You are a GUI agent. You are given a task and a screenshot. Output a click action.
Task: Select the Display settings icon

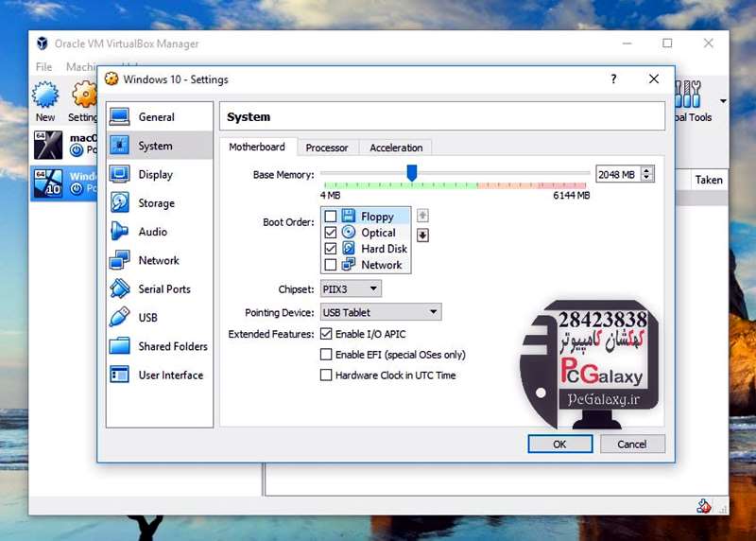(x=120, y=174)
